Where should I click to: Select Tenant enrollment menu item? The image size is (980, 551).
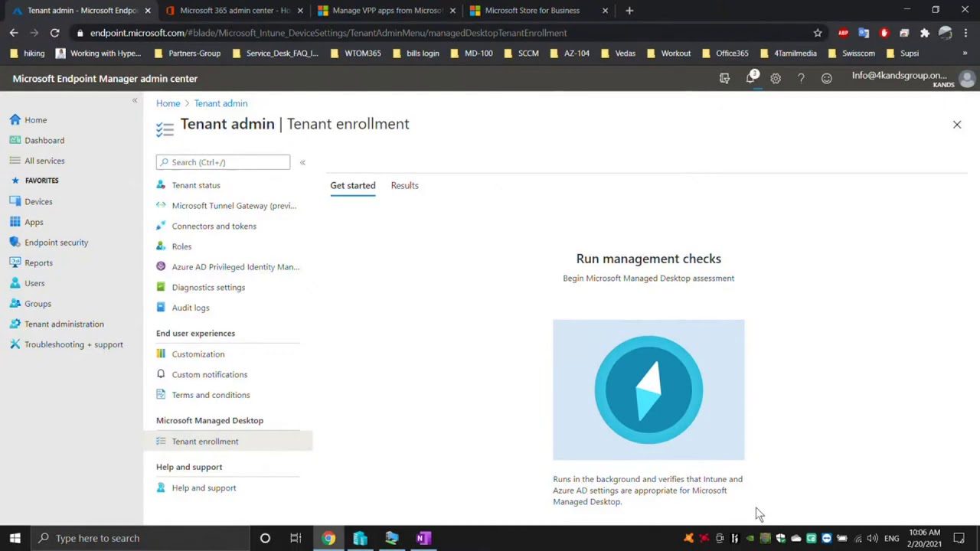pyautogui.click(x=227, y=442)
